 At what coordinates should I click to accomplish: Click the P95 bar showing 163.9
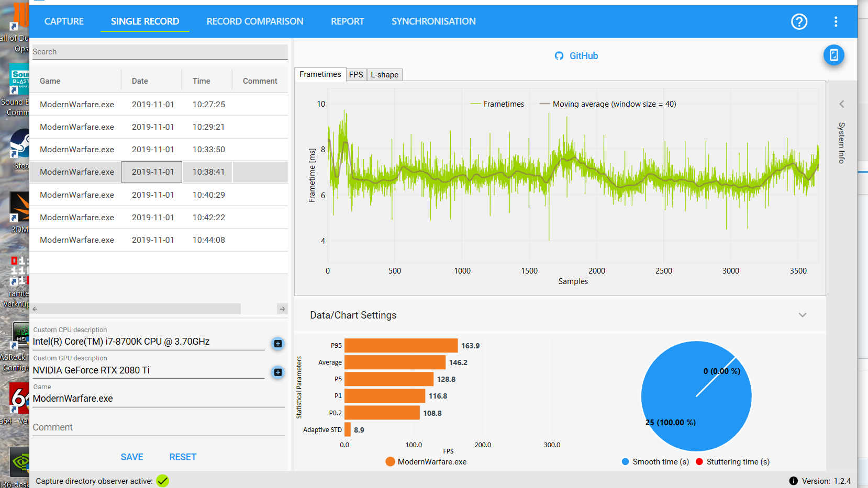coord(401,346)
